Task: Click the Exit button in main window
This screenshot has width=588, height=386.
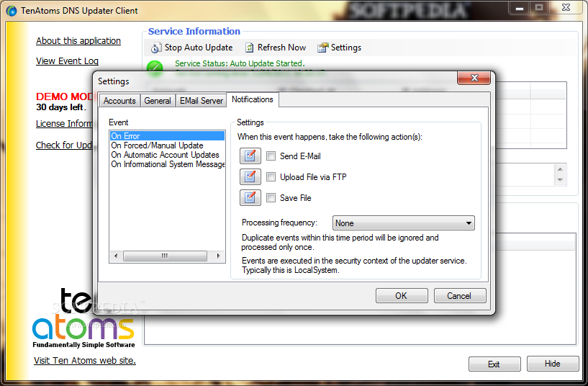Action: pos(494,364)
